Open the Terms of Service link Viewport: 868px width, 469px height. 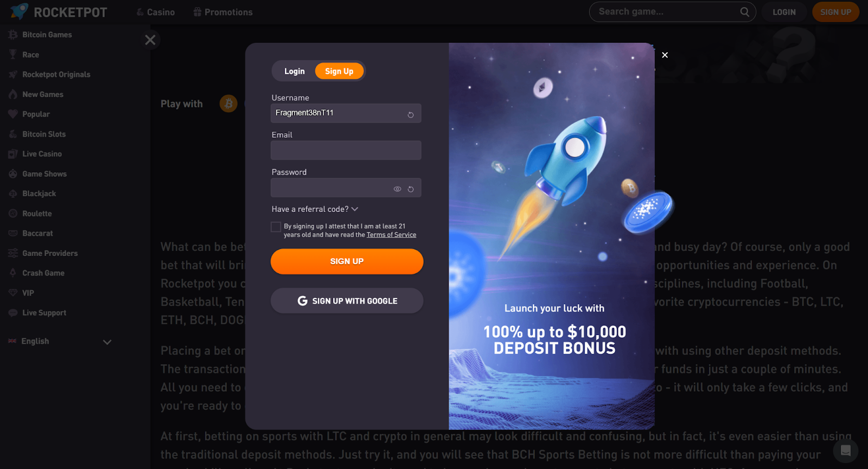391,235
